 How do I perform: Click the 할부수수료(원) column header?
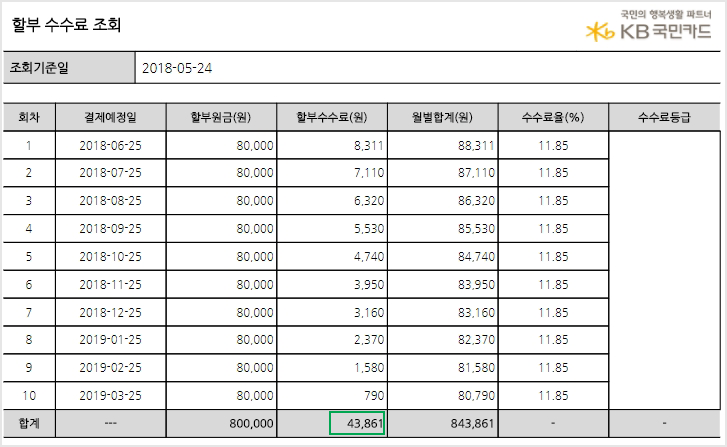(x=332, y=117)
